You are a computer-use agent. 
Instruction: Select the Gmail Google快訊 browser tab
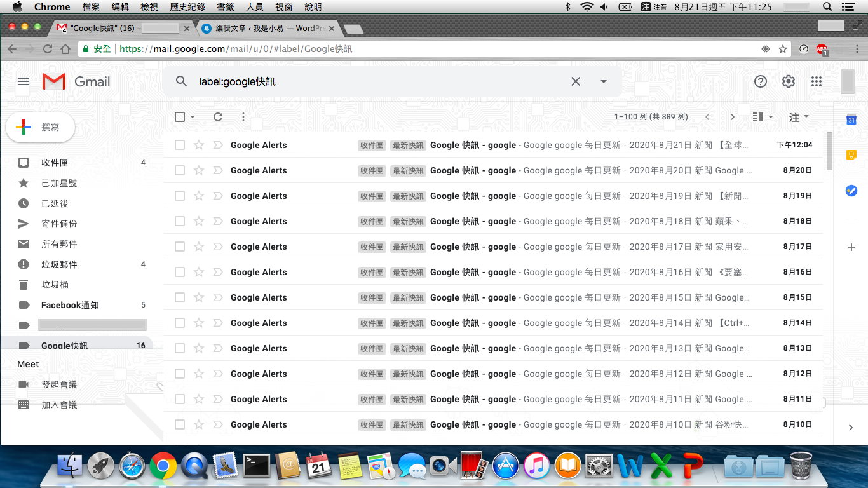point(123,29)
